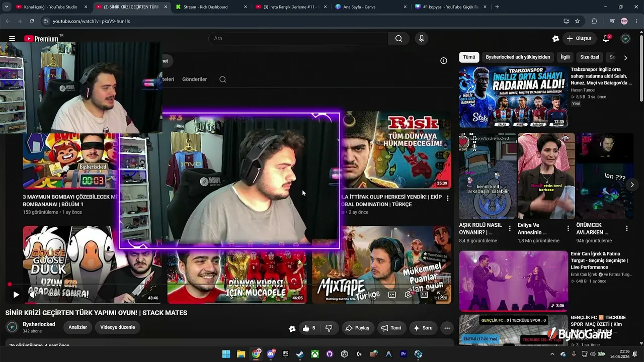This screenshot has width=644, height=362.
Task: Start voice search with the microphone
Action: (x=422, y=39)
